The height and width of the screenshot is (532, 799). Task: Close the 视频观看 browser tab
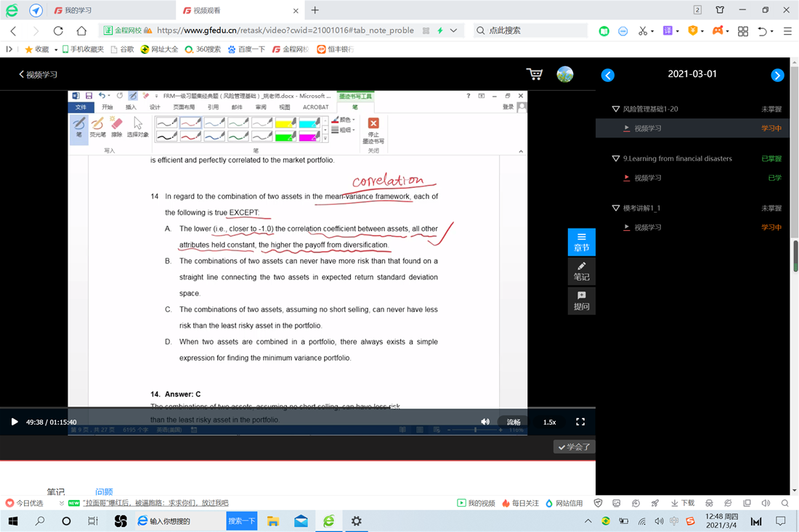(x=296, y=10)
